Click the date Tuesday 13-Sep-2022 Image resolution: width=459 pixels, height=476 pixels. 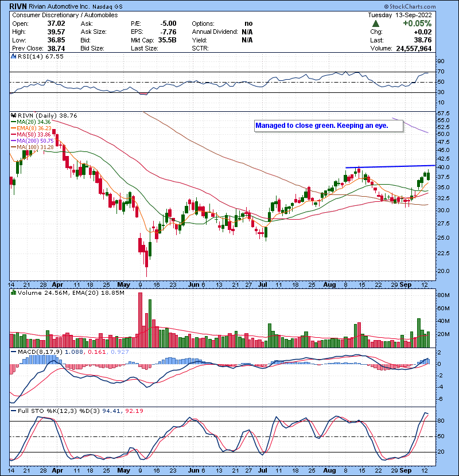pyautogui.click(x=400, y=15)
